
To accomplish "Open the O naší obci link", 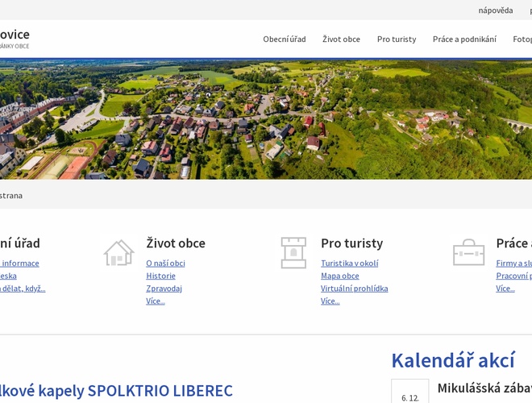I will pos(165,263).
